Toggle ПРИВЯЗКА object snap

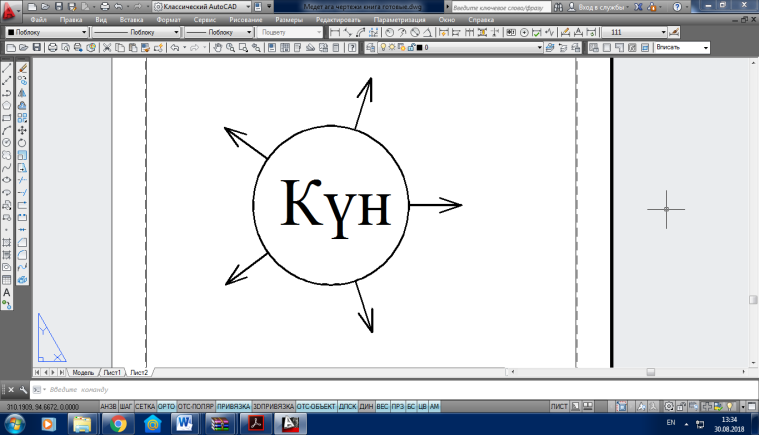click(x=233, y=406)
